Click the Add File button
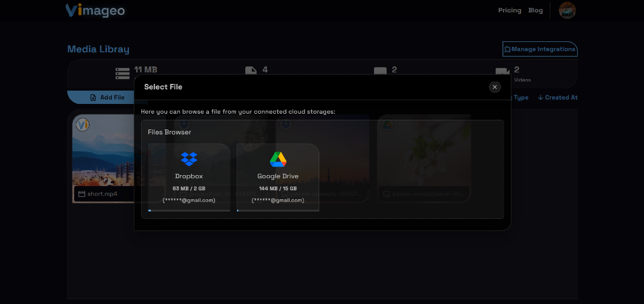The height and width of the screenshot is (304, 644). (x=107, y=97)
